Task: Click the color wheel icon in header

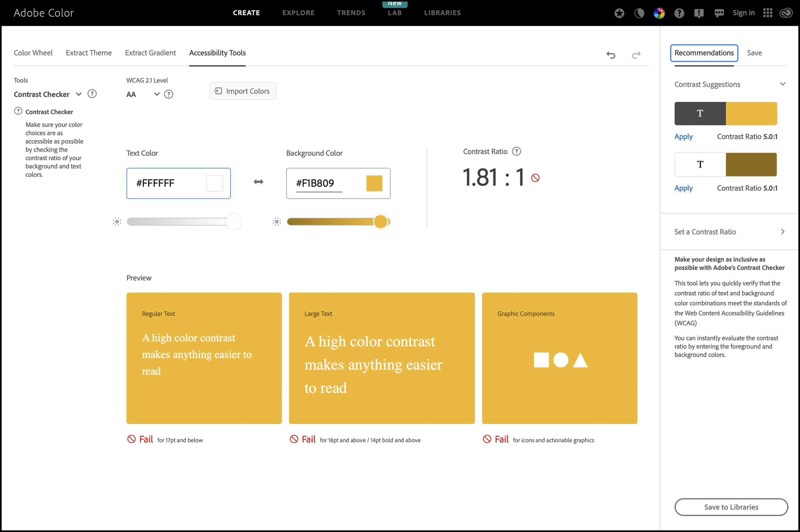Action: click(x=659, y=13)
